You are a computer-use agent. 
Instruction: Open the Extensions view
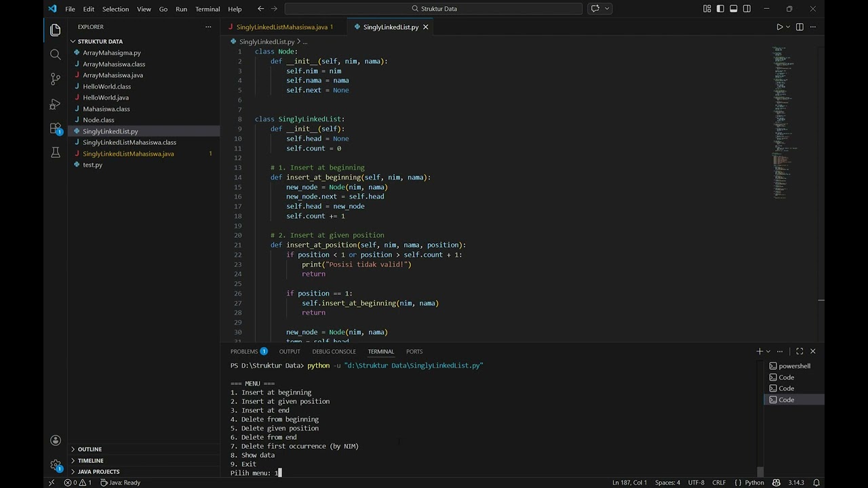(56, 129)
